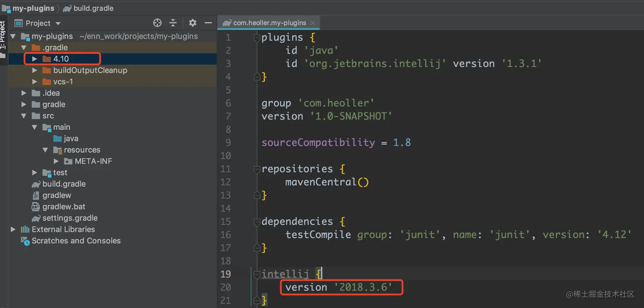Viewport: 644px width, 308px height.
Task: Expand the 4.10 folder arrow
Action: click(35, 59)
